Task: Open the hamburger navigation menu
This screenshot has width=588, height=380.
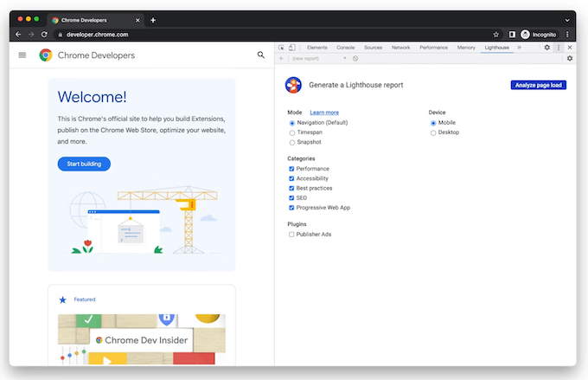Action: click(x=22, y=55)
